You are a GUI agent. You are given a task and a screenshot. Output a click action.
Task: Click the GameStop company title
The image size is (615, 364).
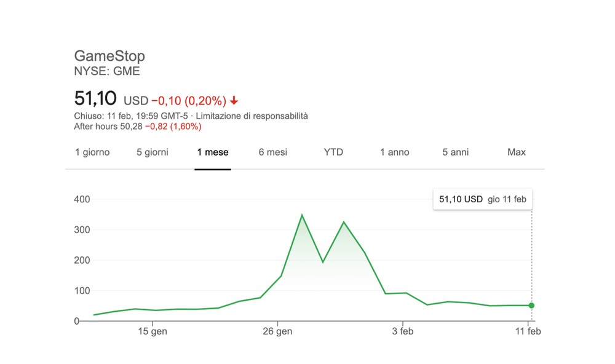pyautogui.click(x=109, y=56)
